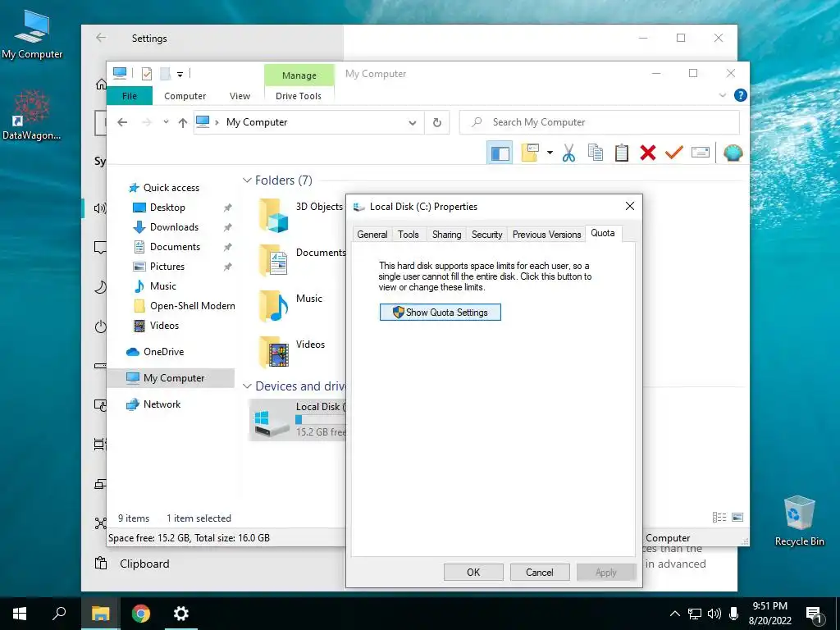
Task: Click Cancel in the Properties dialog
Action: (540, 572)
